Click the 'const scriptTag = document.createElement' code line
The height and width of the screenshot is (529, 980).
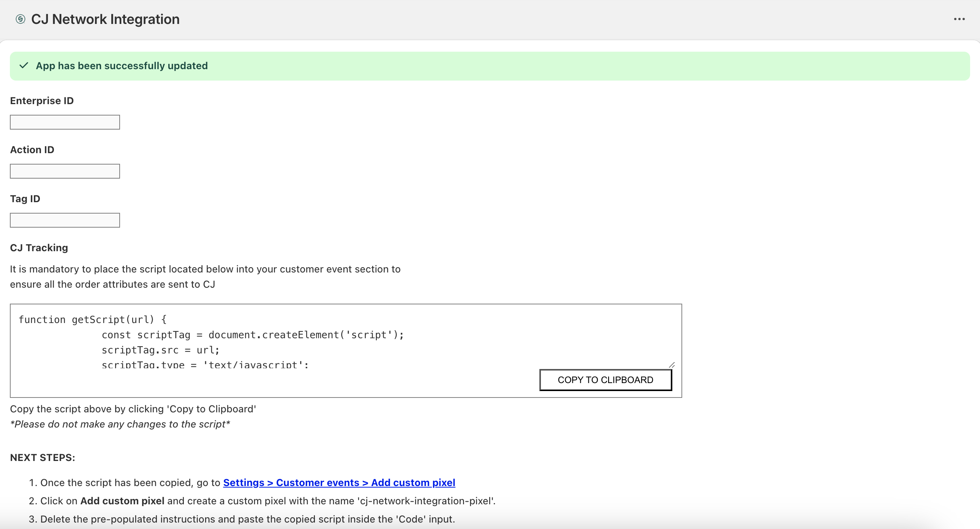[x=253, y=335]
